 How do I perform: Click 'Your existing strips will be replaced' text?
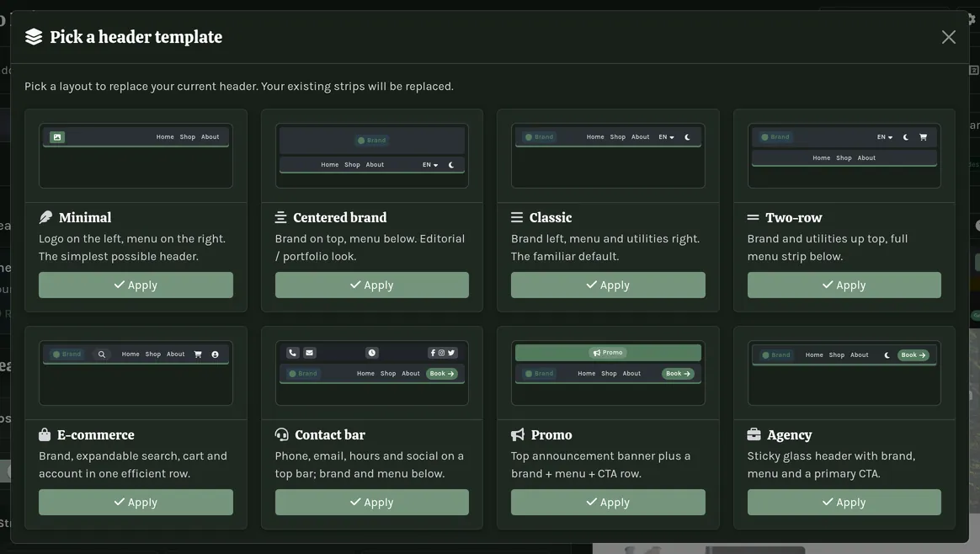[x=358, y=86]
